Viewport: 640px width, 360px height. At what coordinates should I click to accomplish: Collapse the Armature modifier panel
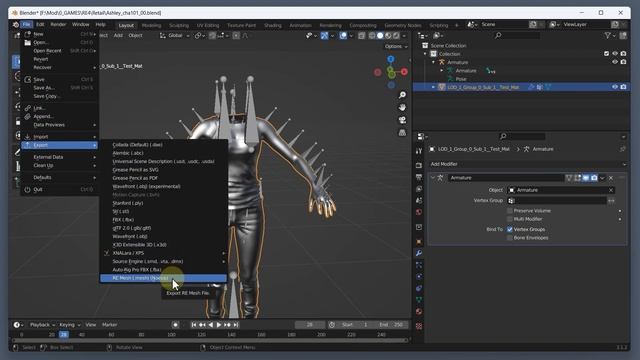coord(433,178)
